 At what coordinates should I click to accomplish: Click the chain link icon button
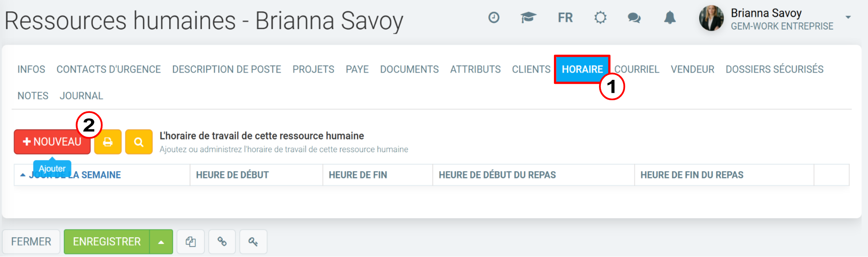coord(222,242)
